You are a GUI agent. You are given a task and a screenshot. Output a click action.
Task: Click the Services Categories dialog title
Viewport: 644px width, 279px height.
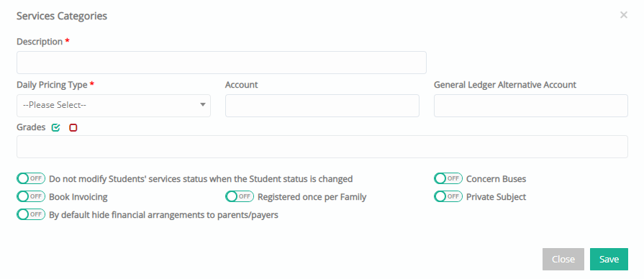pyautogui.click(x=62, y=16)
